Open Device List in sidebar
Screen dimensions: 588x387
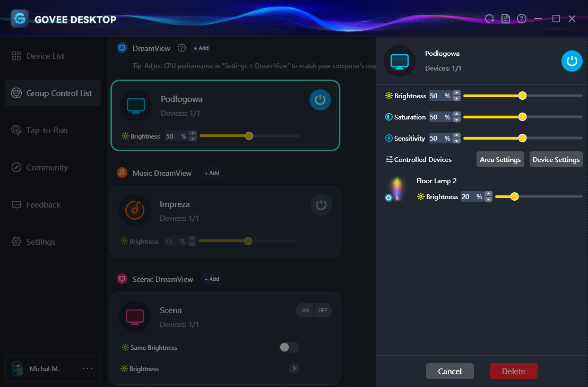(x=53, y=56)
